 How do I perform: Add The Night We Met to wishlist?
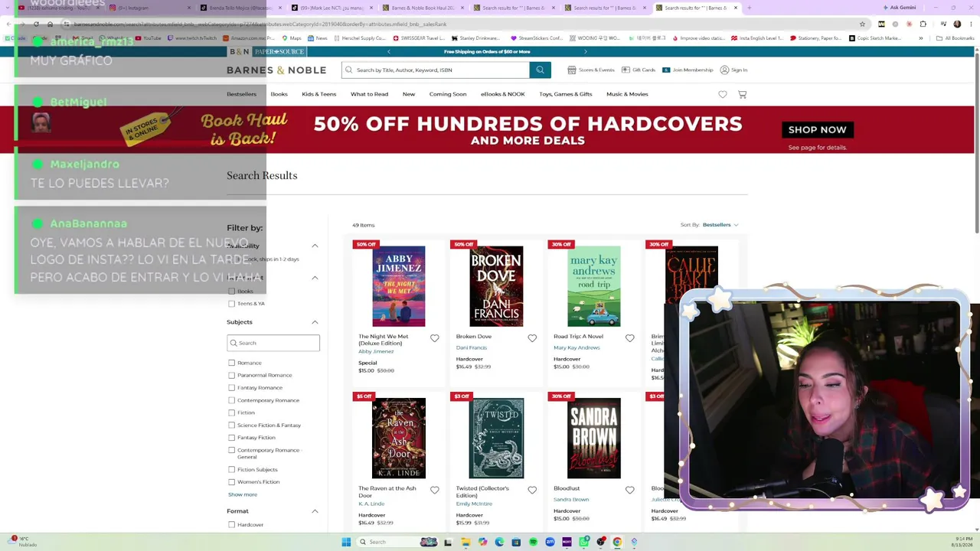pyautogui.click(x=434, y=338)
